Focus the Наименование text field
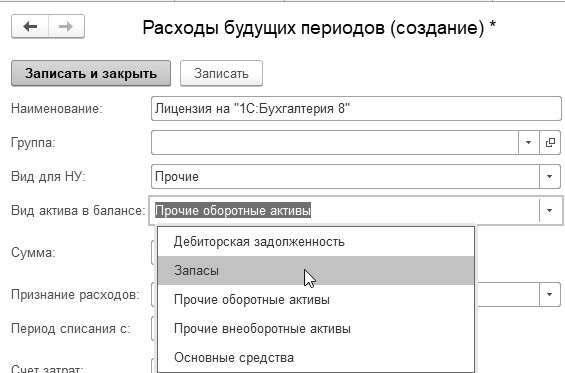565x373 pixels. [356, 108]
